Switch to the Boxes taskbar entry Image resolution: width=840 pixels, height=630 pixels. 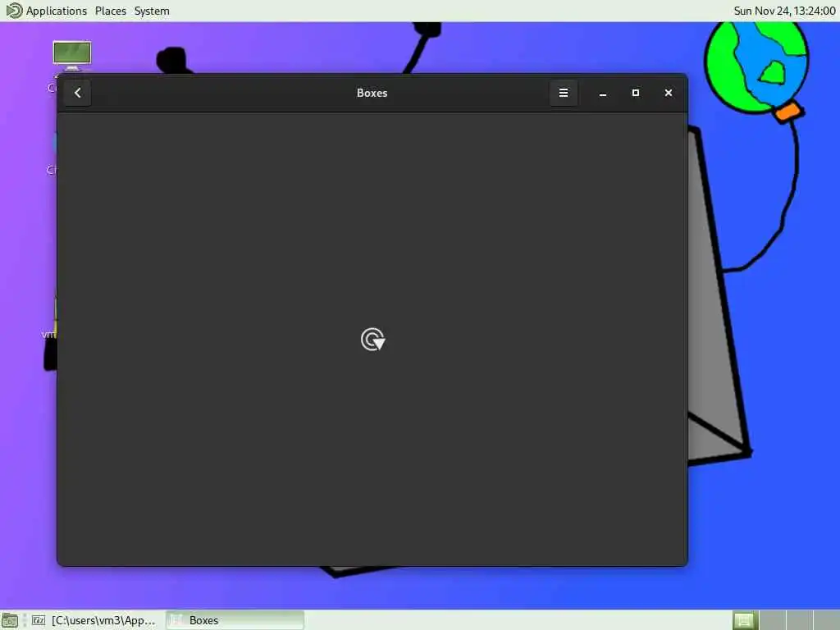(x=235, y=620)
